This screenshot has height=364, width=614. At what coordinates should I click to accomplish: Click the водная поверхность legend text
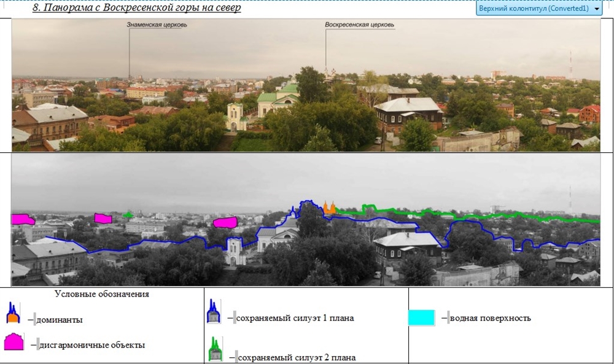(490, 318)
